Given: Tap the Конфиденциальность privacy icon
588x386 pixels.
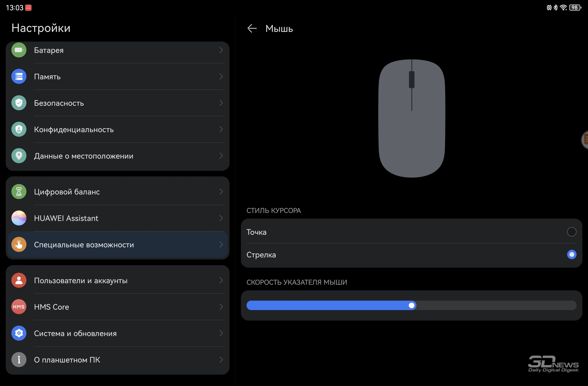Looking at the screenshot, I should coord(19,129).
